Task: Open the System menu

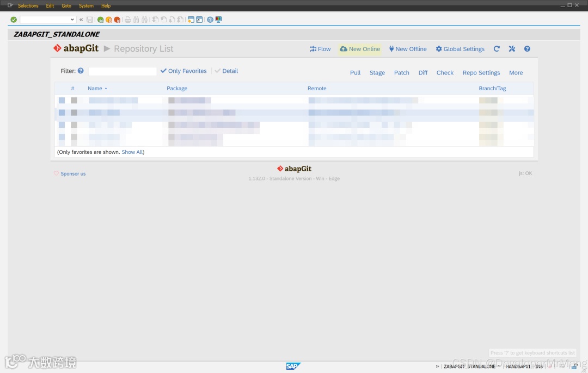Action: 86,5
